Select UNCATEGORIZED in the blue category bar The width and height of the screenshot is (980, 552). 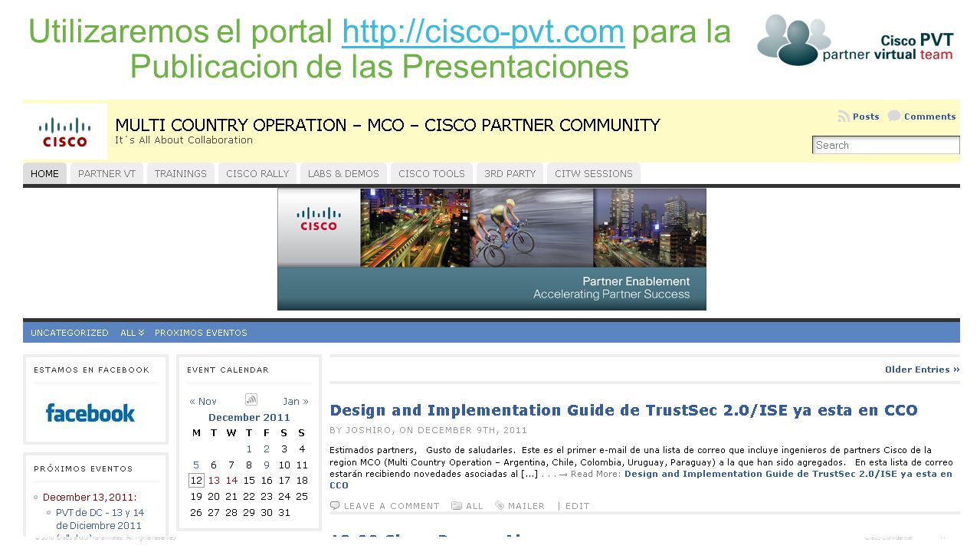tap(70, 333)
